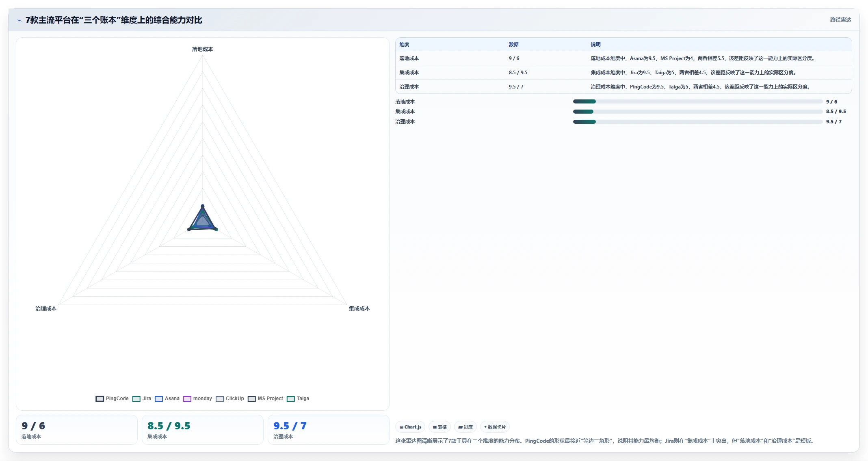
Task: Select the 治理成本 table row cell
Action: [x=409, y=87]
